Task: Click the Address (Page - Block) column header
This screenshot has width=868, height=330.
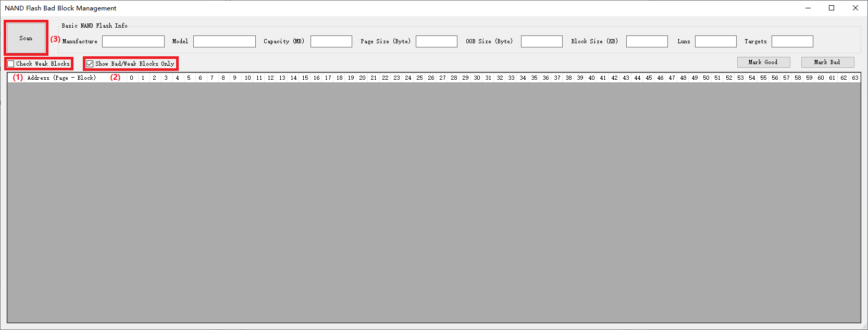Action: pyautogui.click(x=61, y=78)
